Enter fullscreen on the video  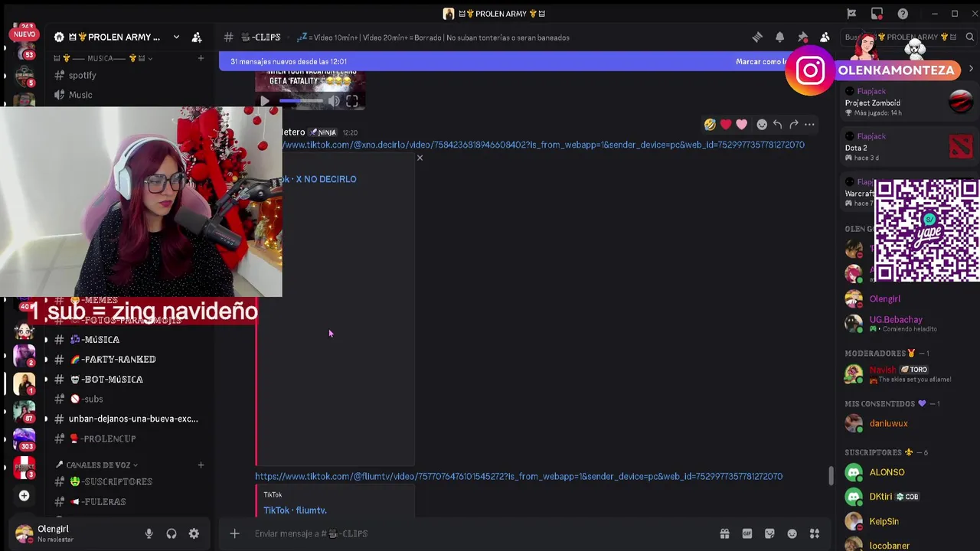352,101
